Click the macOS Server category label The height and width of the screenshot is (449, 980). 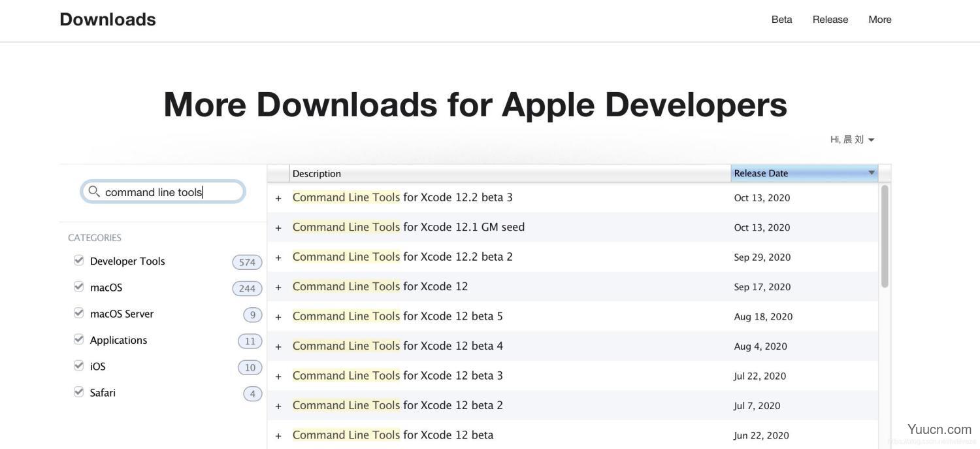pos(122,314)
